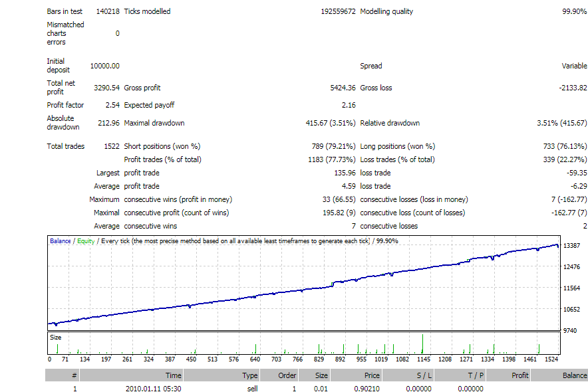The width and height of the screenshot is (588, 392).
Task: Select price cell 0.90210
Action: [367, 389]
